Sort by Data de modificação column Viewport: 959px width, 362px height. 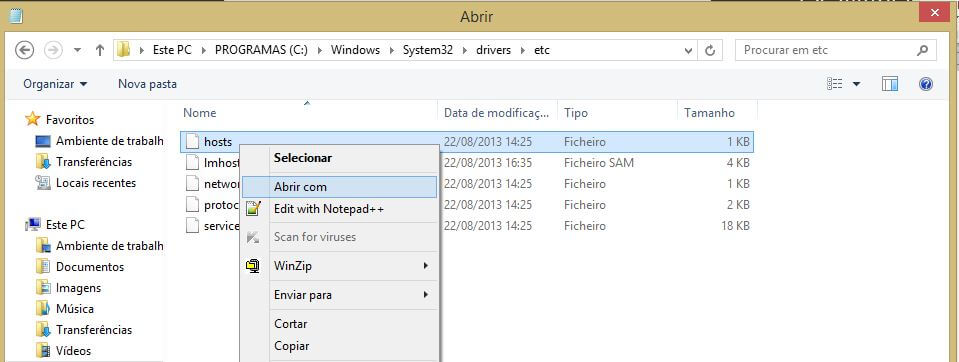coord(497,113)
